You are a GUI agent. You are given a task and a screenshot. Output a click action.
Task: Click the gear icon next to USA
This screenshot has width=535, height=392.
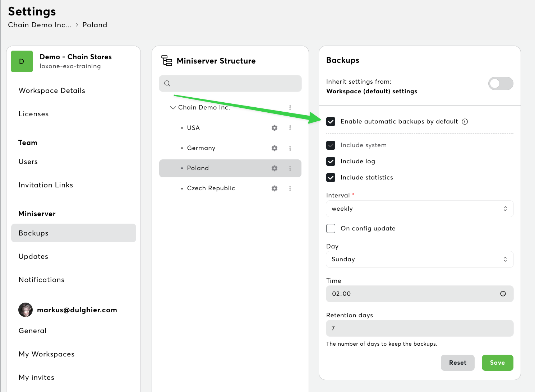tap(275, 128)
